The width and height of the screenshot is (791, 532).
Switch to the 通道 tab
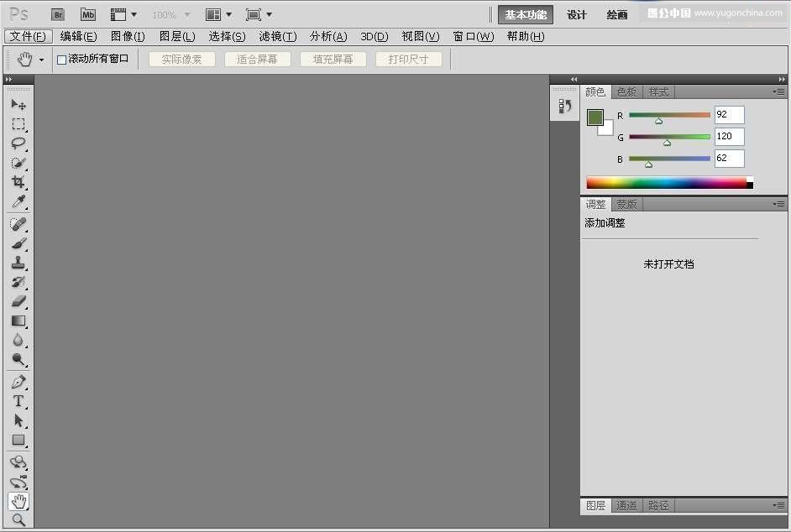pyautogui.click(x=626, y=505)
